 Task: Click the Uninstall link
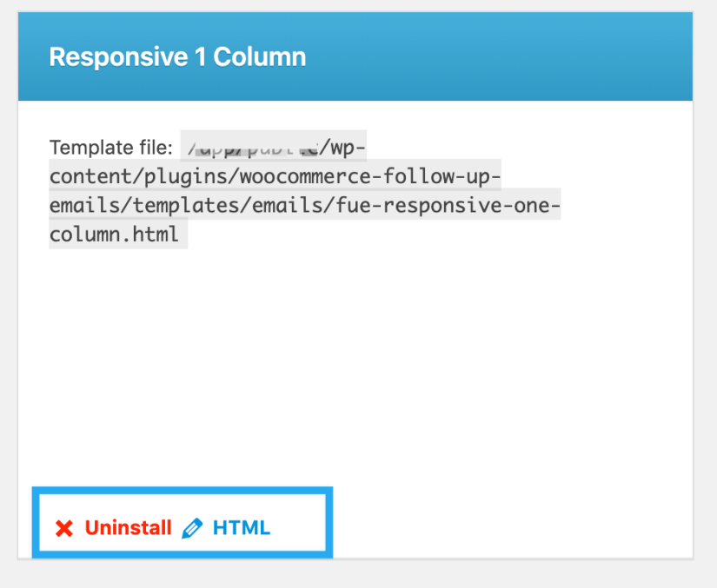[127, 527]
